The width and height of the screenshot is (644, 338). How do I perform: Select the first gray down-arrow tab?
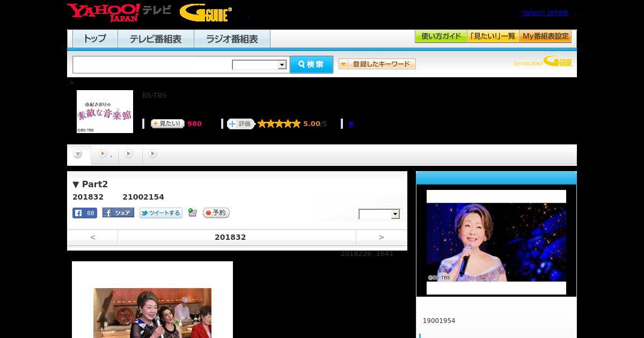pyautogui.click(x=78, y=154)
